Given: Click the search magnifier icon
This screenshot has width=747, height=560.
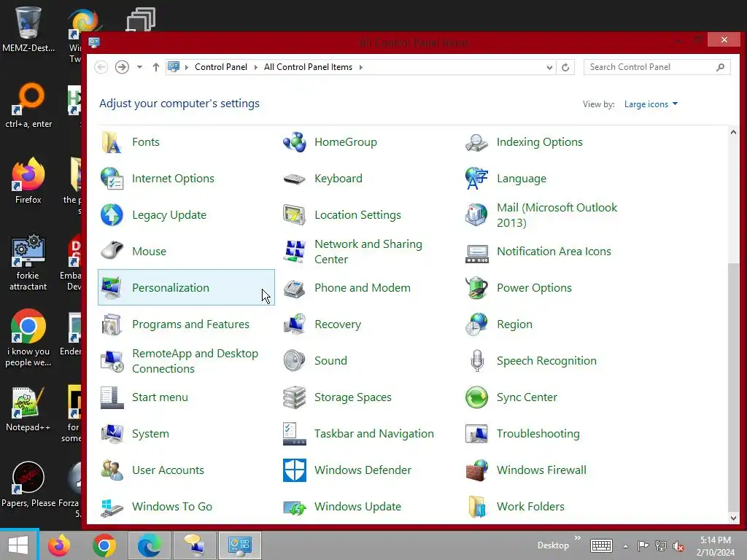Looking at the screenshot, I should (x=720, y=67).
